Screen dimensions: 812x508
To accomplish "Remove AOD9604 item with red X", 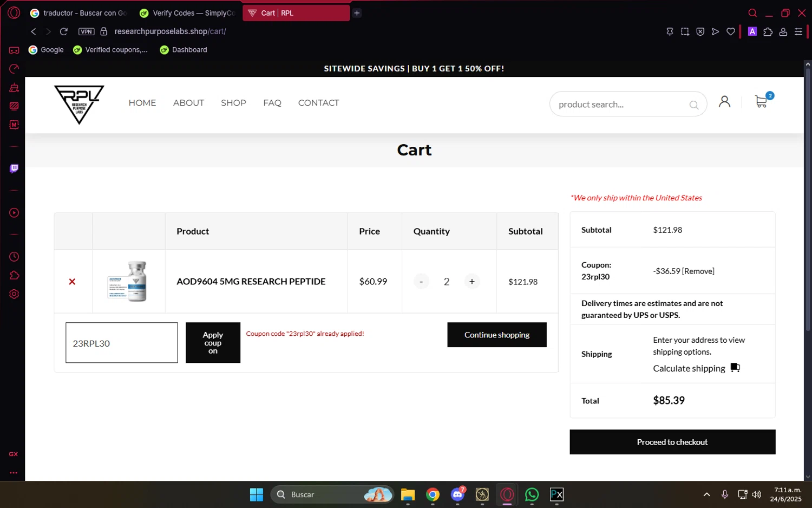I will [72, 282].
